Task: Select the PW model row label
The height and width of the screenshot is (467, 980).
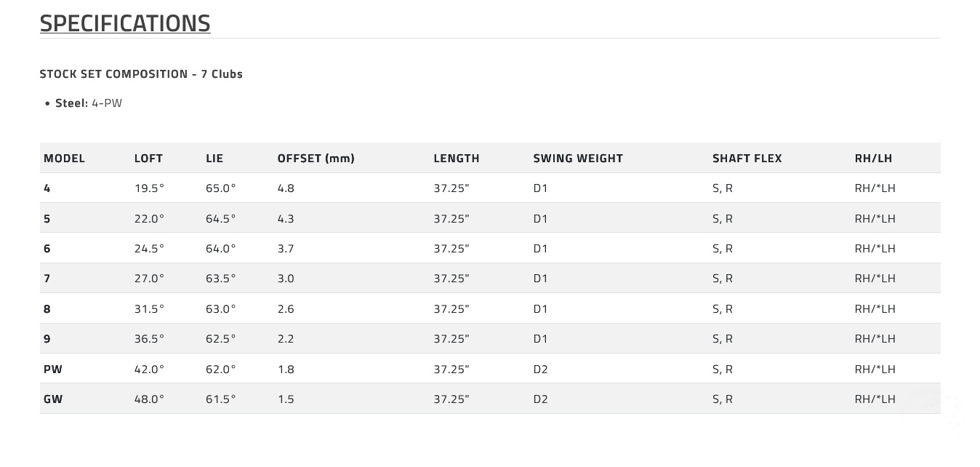Action: [53, 370]
